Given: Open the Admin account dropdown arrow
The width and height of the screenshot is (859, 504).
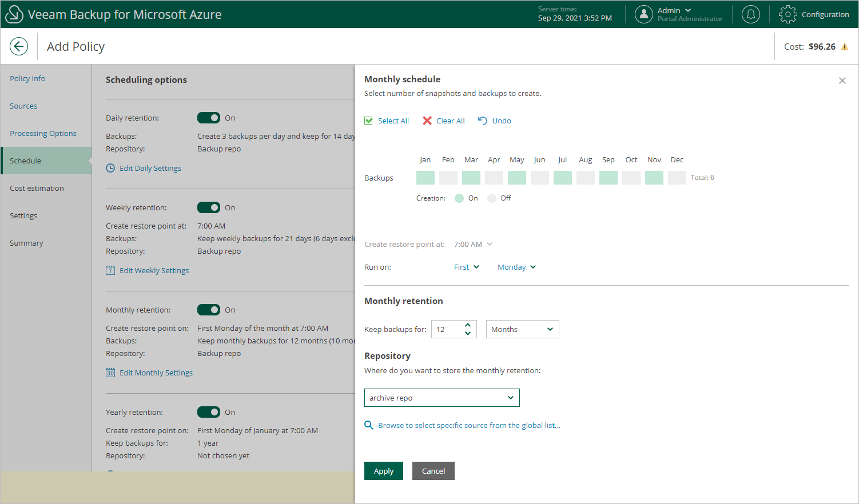Looking at the screenshot, I should click(x=688, y=10).
